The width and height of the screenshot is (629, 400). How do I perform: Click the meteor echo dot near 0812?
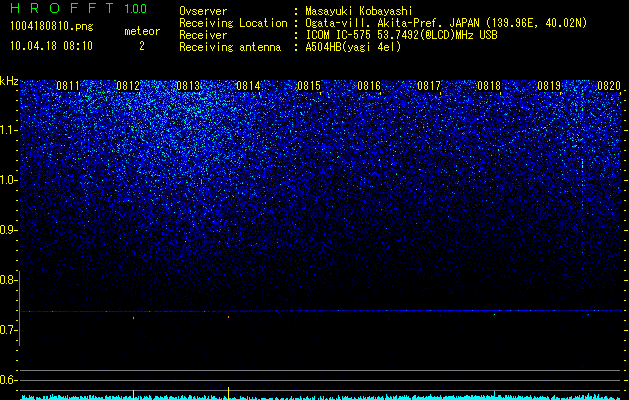(134, 318)
